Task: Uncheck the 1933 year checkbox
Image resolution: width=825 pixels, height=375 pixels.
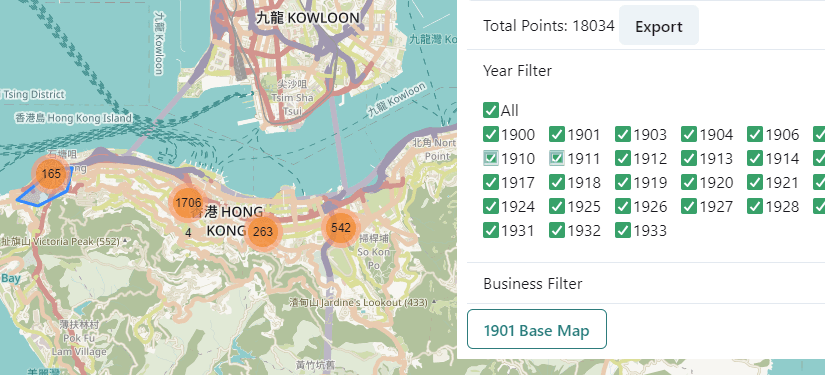Action: point(623,230)
